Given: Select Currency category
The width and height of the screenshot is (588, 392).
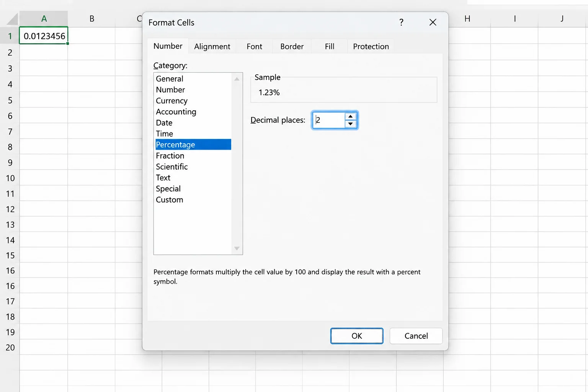Looking at the screenshot, I should point(193,101).
